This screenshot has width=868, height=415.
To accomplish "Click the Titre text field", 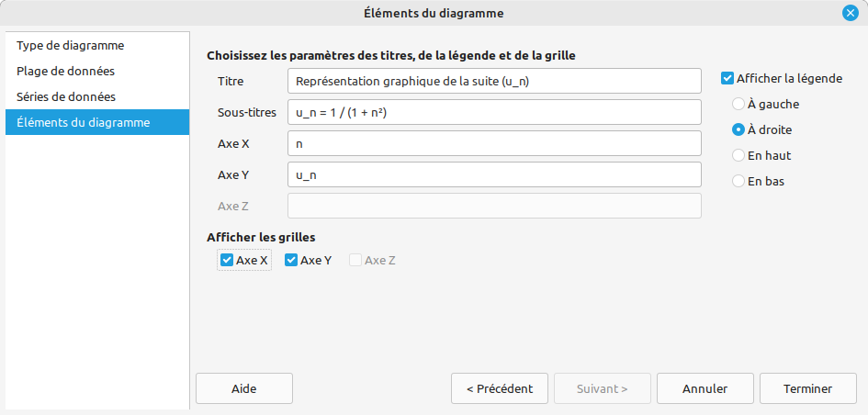I will [x=494, y=81].
